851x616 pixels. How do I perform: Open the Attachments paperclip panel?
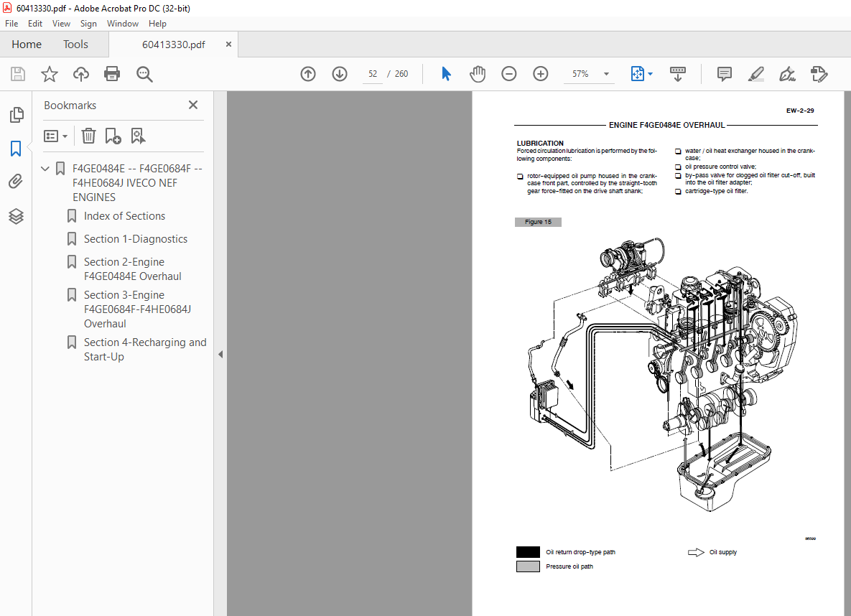point(16,181)
